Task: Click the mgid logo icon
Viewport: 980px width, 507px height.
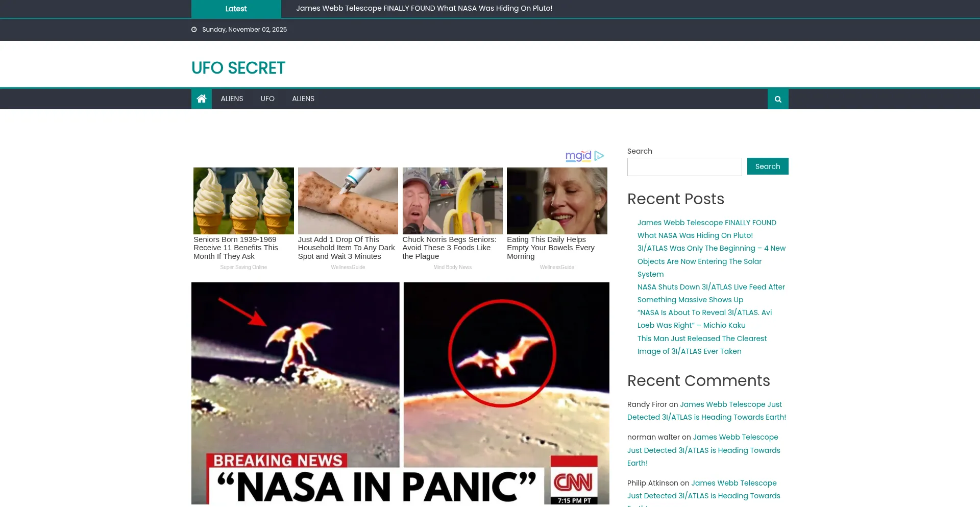Action: click(578, 156)
